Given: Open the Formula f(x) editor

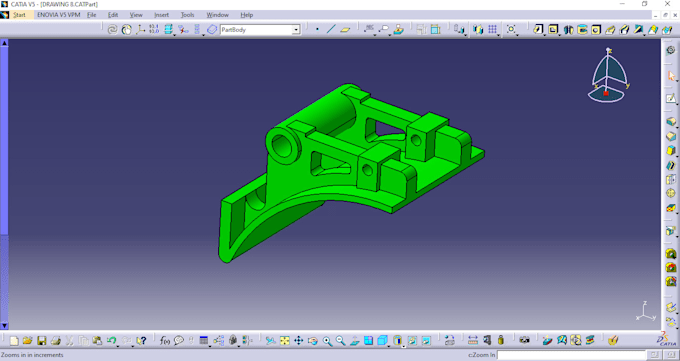Looking at the screenshot, I should click(x=165, y=341).
